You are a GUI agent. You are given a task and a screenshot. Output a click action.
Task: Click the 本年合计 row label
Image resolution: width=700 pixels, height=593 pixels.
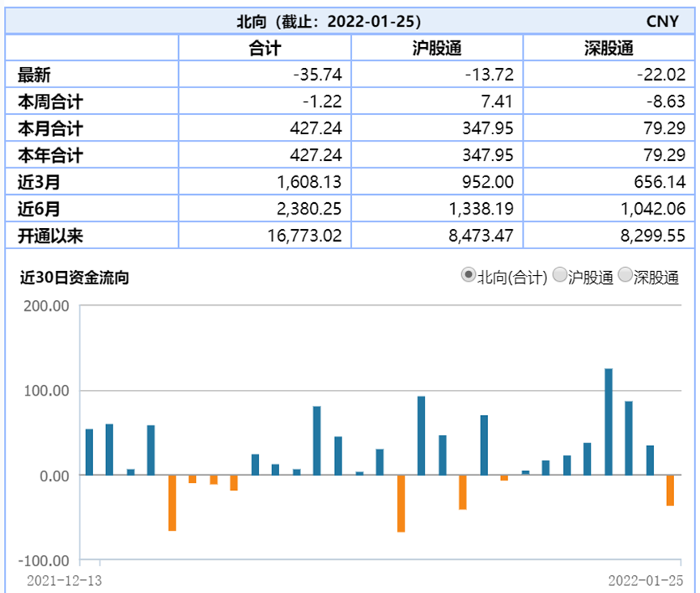click(50, 155)
